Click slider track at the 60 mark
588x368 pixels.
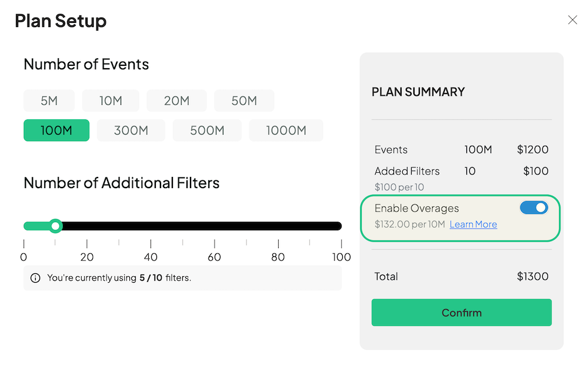click(x=215, y=226)
